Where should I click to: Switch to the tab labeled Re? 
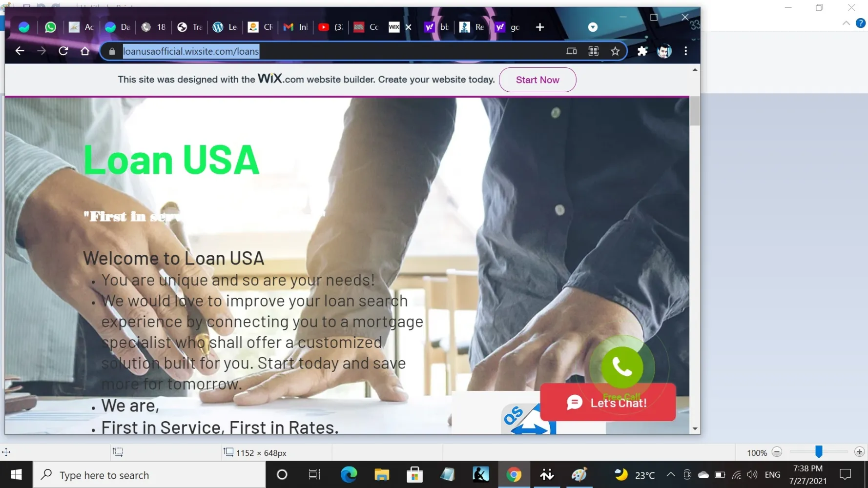tap(472, 27)
